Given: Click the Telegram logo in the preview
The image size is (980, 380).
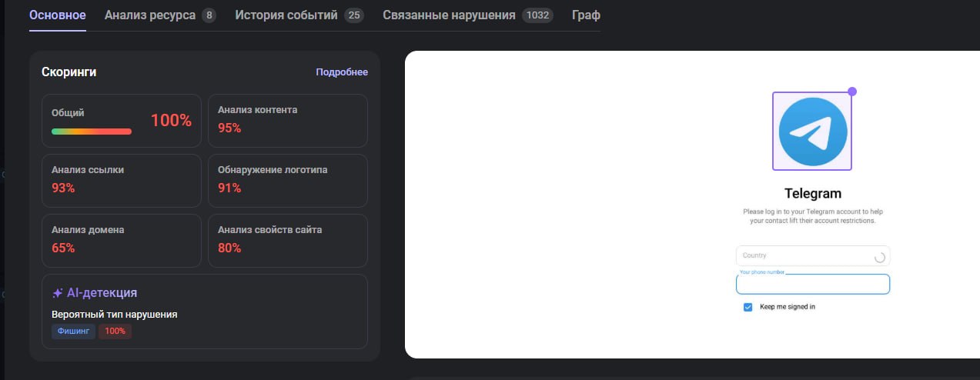Looking at the screenshot, I should [x=812, y=132].
